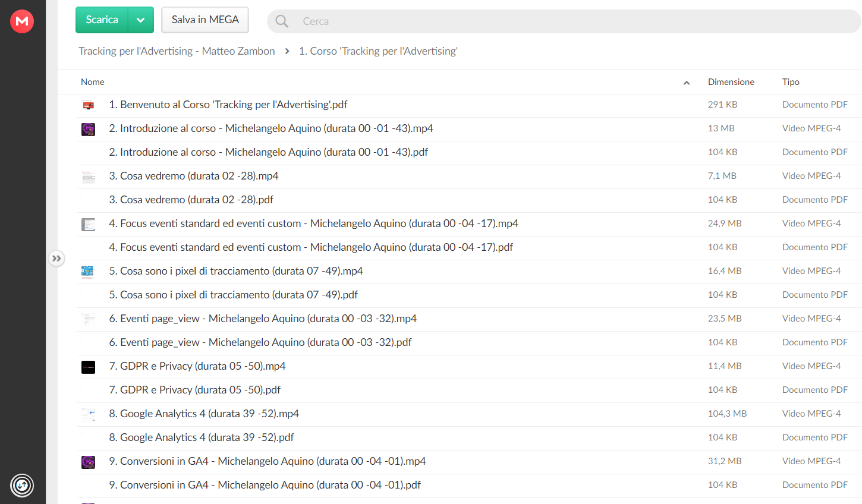Click the 104,3 MB size cell
This screenshot has width=862, height=504.
(727, 414)
